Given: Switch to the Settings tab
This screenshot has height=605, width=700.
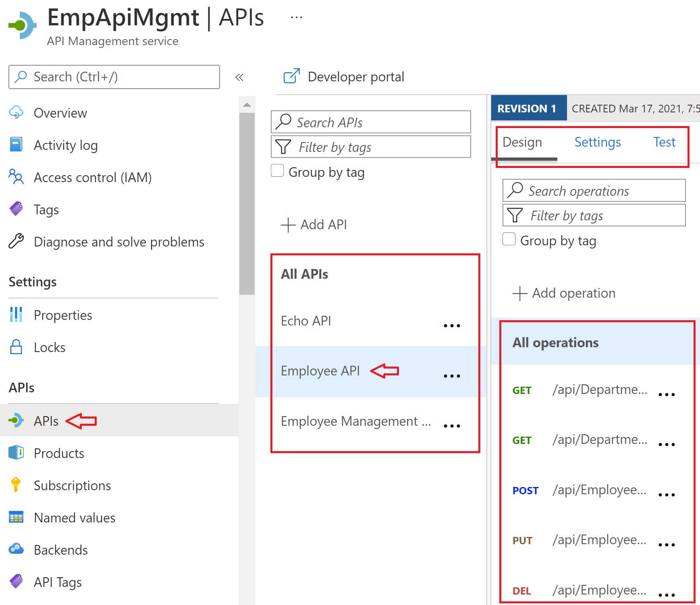Looking at the screenshot, I should point(598,142).
